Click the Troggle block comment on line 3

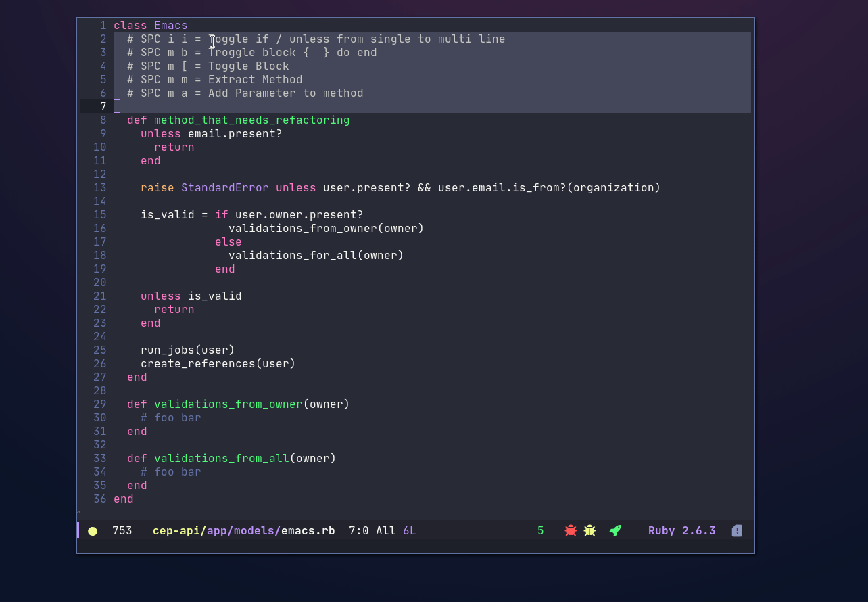pos(252,53)
